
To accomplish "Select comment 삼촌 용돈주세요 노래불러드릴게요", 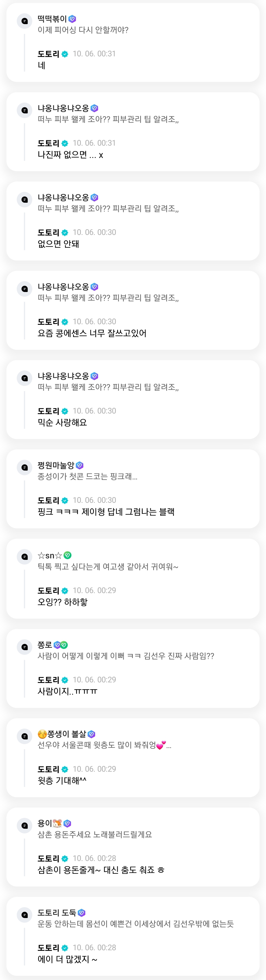I will (95, 834).
